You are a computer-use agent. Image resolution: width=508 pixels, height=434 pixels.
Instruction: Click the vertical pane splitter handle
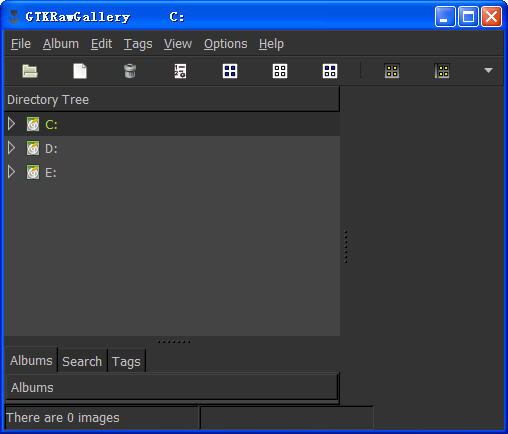tap(346, 246)
